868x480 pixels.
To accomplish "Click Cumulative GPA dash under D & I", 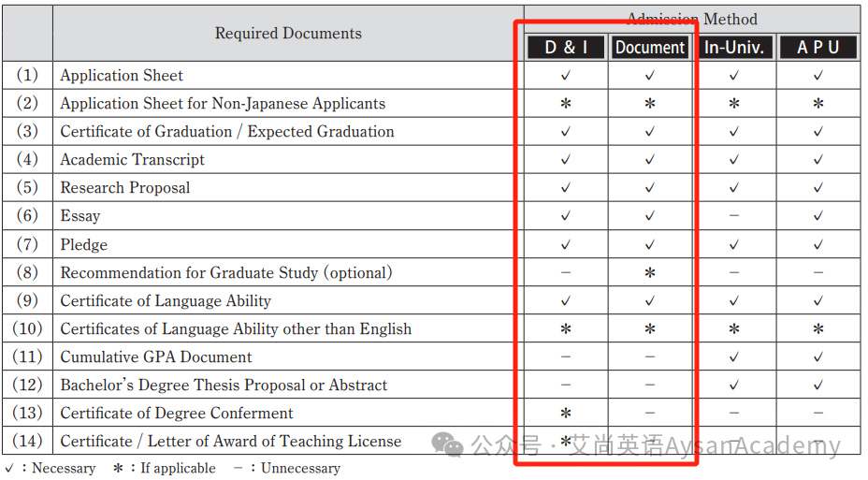I will (566, 356).
